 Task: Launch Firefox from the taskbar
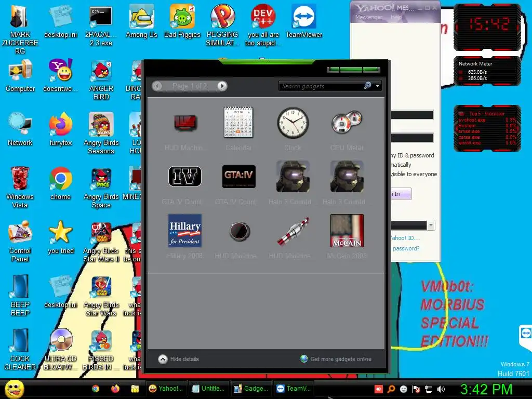pyautogui.click(x=115, y=389)
